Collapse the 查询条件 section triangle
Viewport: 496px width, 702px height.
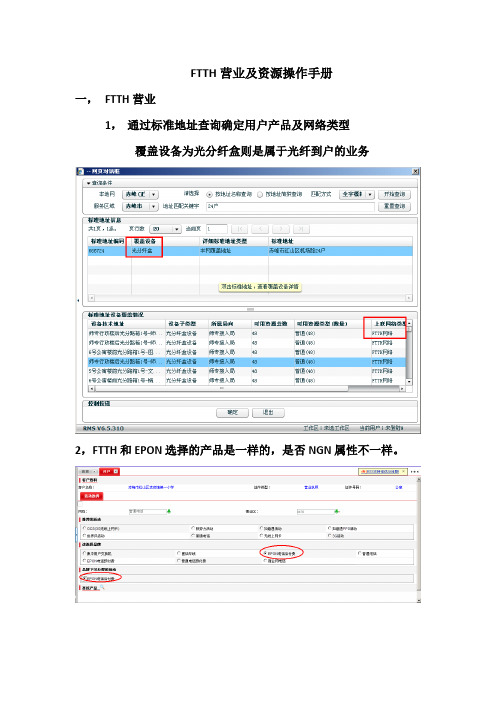(89, 183)
